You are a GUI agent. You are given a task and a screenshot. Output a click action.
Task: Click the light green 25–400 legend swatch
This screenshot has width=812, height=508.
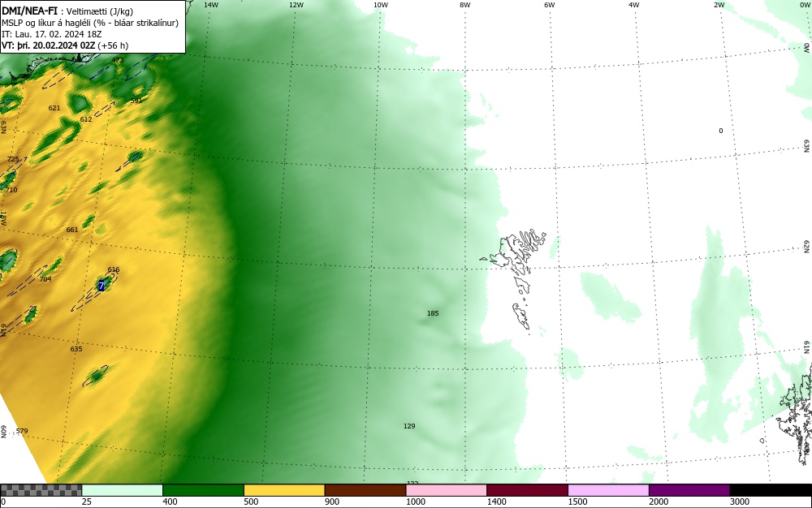[123, 490]
